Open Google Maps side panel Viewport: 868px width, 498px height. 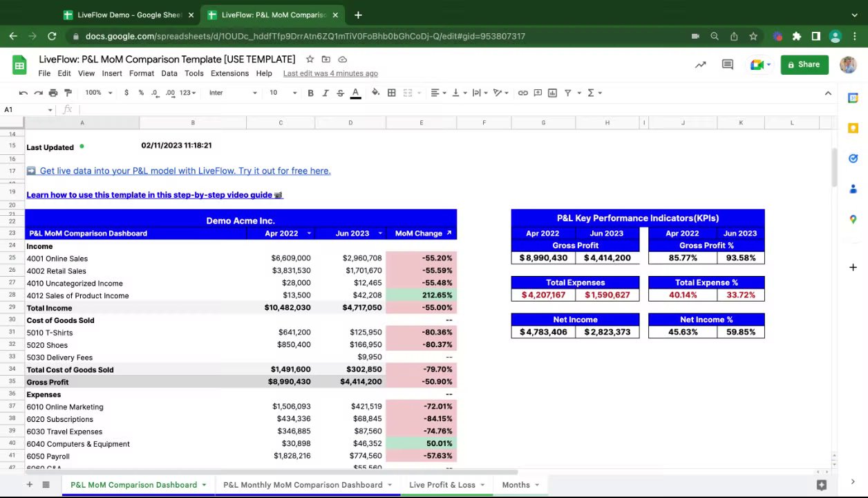853,219
